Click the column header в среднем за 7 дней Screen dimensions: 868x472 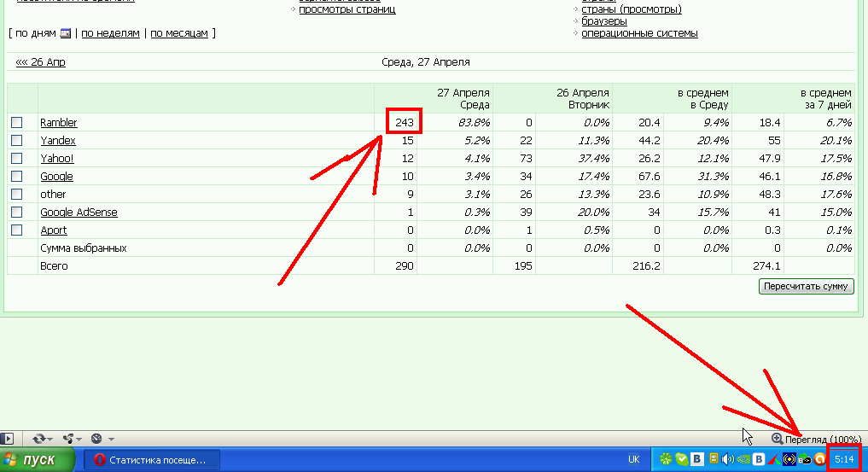tap(824, 98)
